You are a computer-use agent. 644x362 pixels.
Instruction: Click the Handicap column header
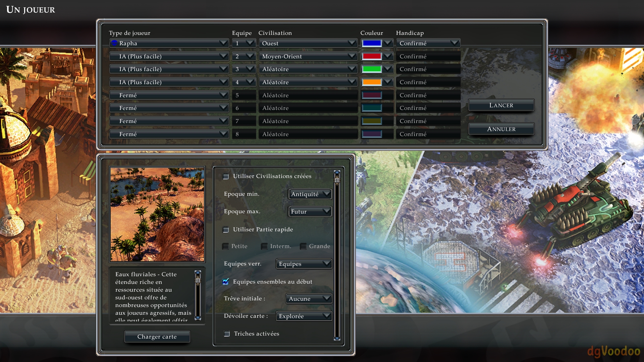(x=410, y=33)
